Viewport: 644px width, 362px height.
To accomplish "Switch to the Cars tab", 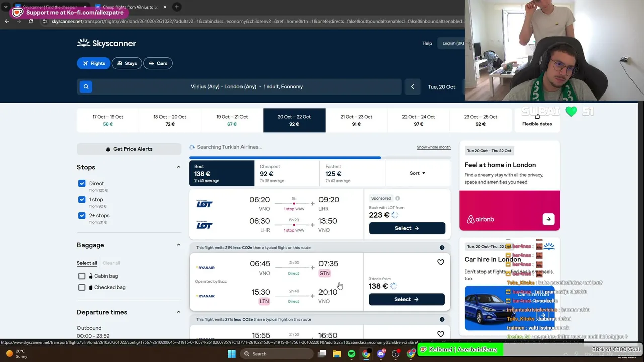I will point(158,63).
